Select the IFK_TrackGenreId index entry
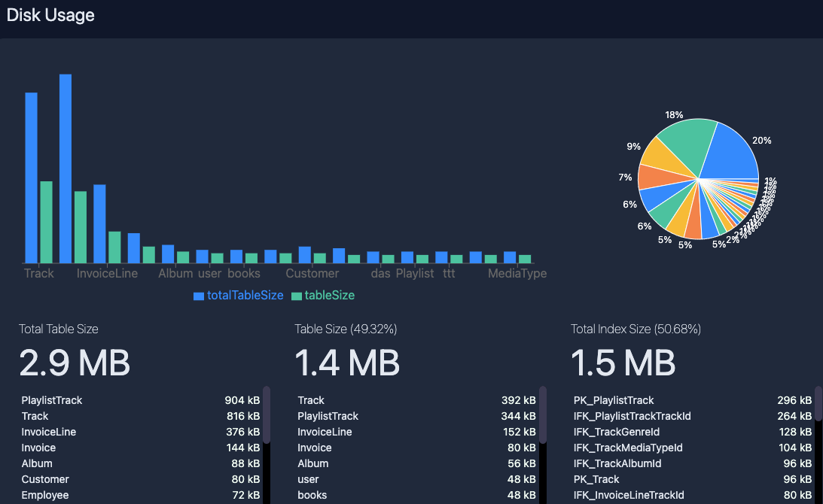Viewport: 823px width, 504px height. pyautogui.click(x=692, y=432)
